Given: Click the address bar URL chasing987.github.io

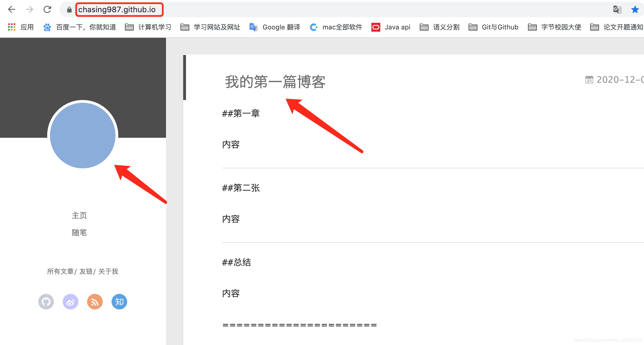Looking at the screenshot, I should [x=117, y=10].
